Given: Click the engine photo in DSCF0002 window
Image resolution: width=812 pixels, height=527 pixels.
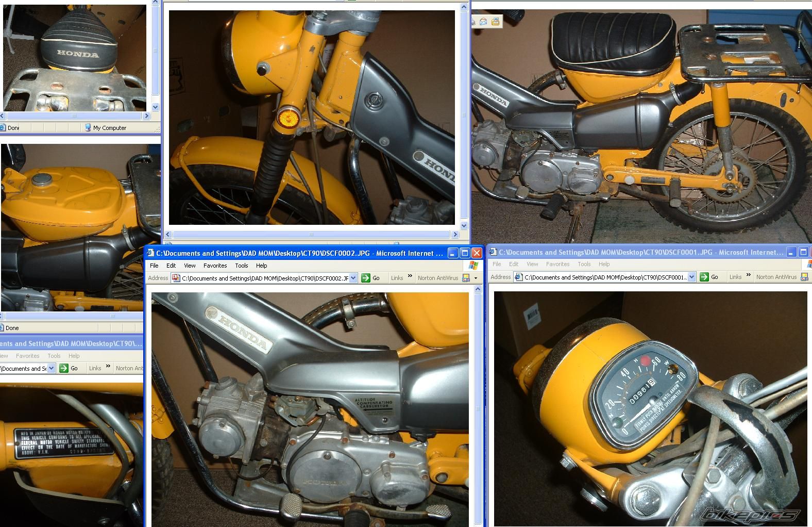Looking at the screenshot, I should point(310,409).
